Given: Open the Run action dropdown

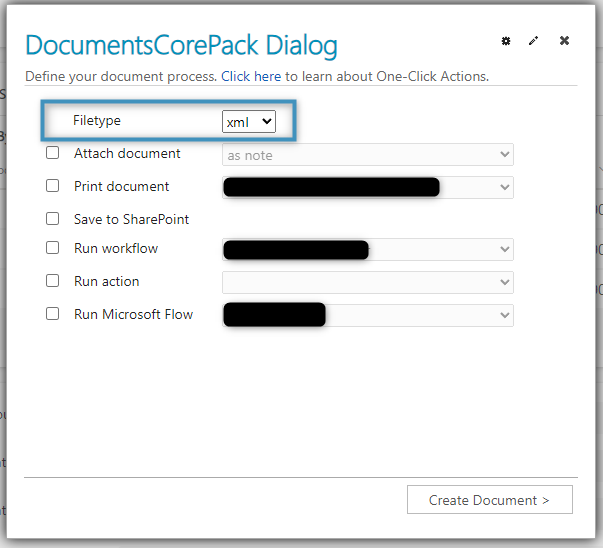Looking at the screenshot, I should point(368,282).
